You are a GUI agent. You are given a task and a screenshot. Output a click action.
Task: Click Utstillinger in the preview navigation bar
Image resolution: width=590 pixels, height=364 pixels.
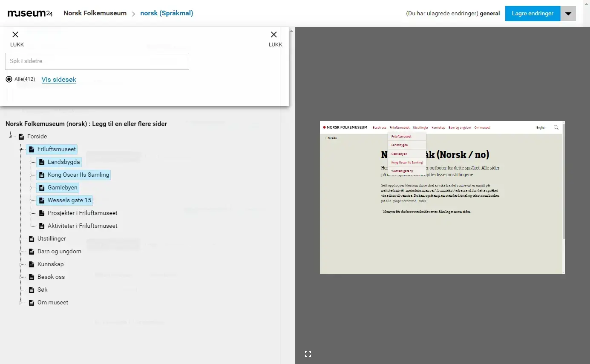420,127
